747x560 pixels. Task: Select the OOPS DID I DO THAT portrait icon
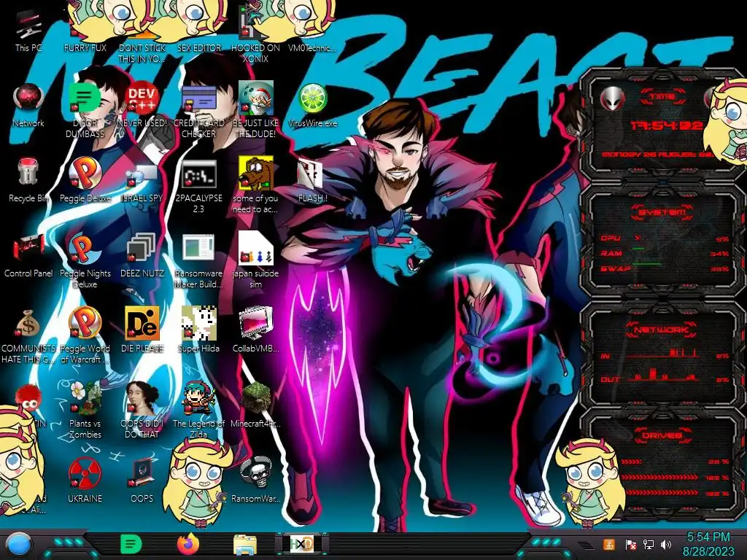click(x=142, y=411)
